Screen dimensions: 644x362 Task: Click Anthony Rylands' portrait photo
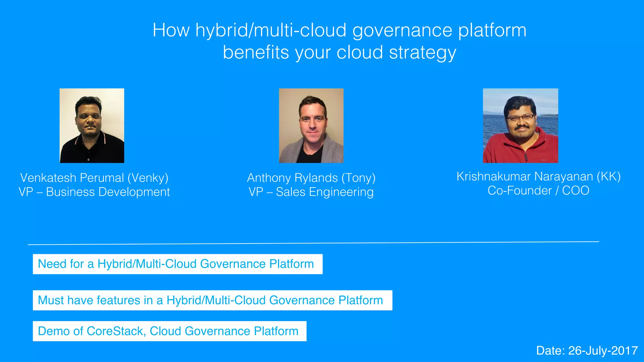pos(311,126)
